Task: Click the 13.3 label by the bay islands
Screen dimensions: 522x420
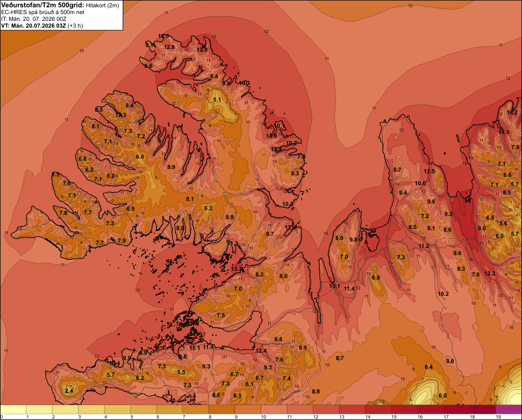Action: 236,269
